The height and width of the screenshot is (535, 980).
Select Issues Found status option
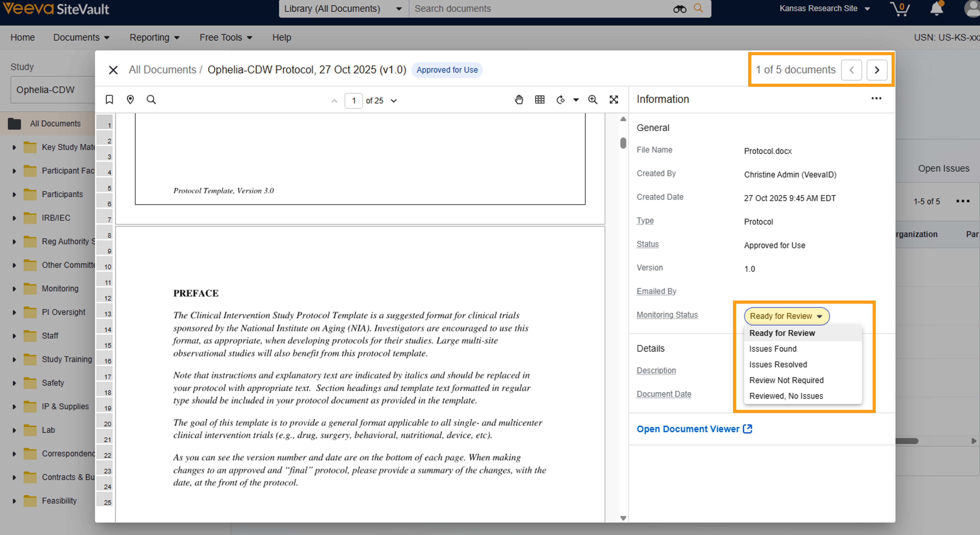pyautogui.click(x=773, y=349)
